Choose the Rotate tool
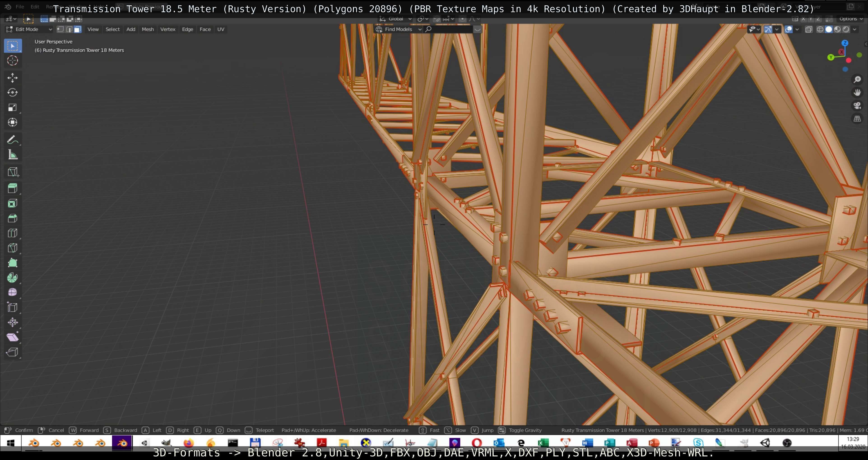868x460 pixels. point(13,93)
